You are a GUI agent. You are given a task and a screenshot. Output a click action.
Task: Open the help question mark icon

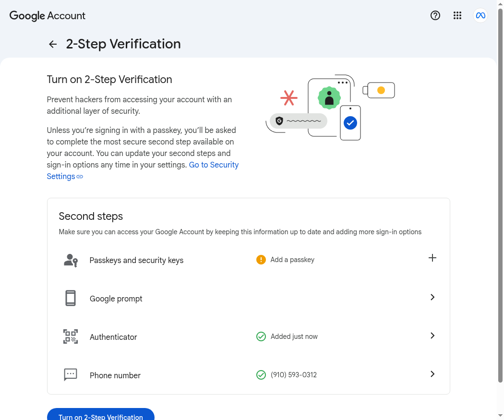click(435, 15)
